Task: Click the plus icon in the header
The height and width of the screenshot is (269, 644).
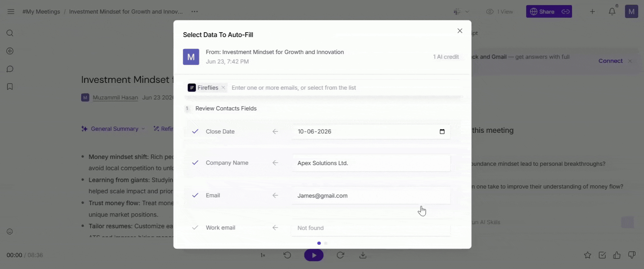Action: tap(592, 12)
